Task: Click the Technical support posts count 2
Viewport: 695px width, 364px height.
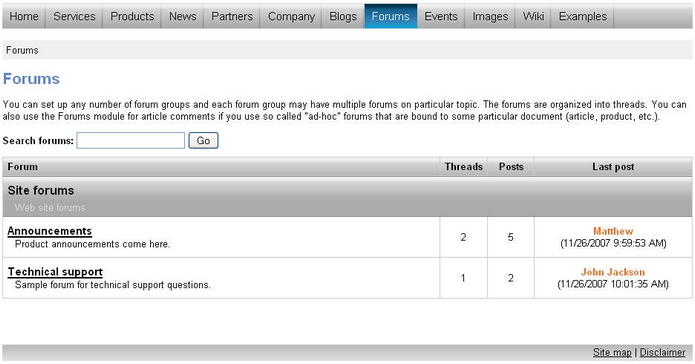Action: point(511,278)
